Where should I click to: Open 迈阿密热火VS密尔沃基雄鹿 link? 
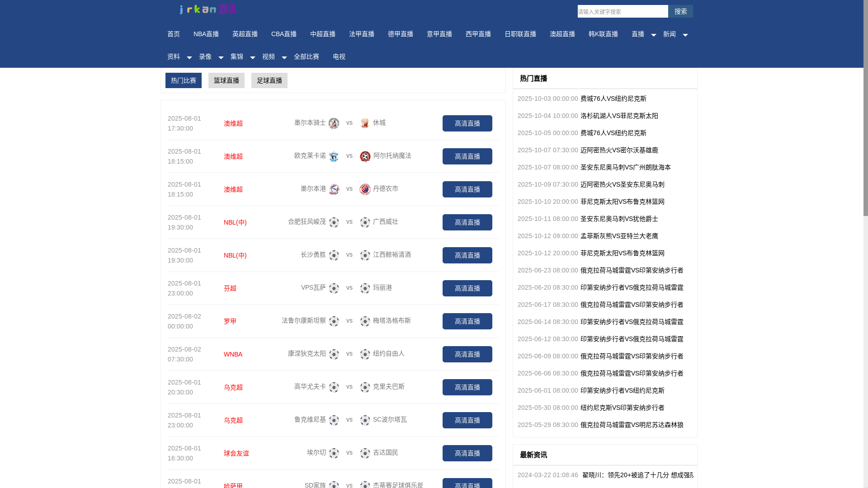[619, 150]
